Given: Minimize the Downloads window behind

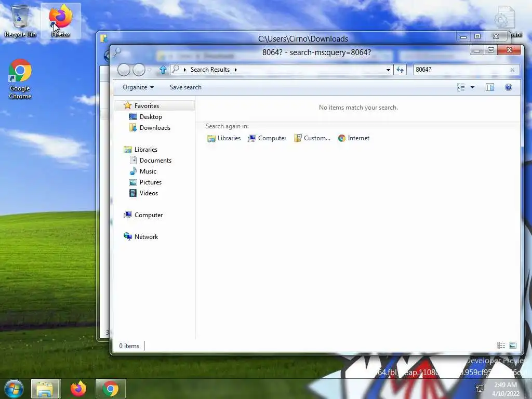Looking at the screenshot, I should click(x=463, y=37).
